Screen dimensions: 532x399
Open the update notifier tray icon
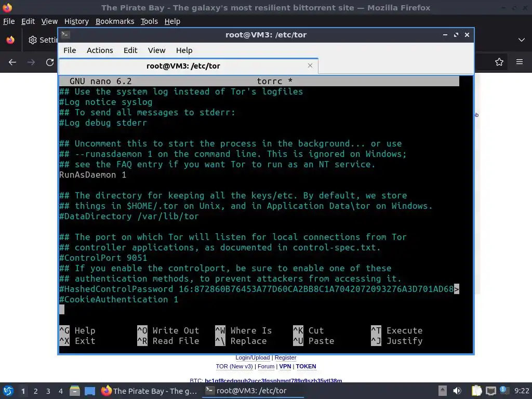click(x=504, y=390)
